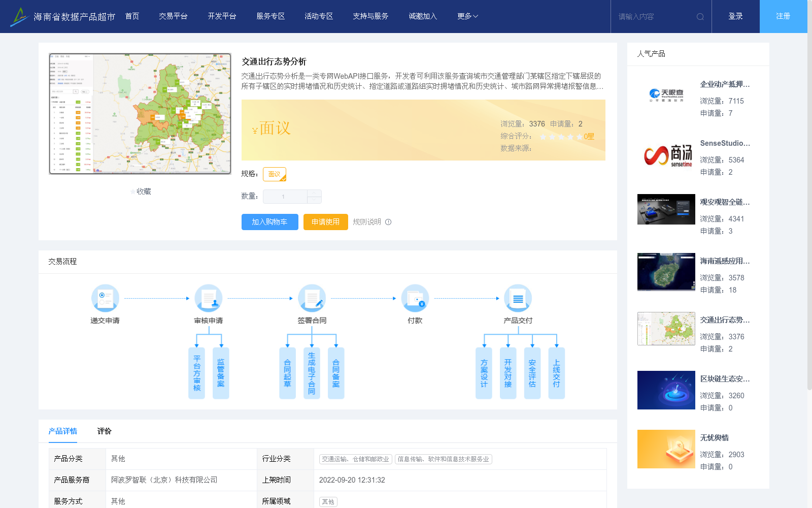Viewport: 812px width, 508px height.
Task: Open 交通出行态势 sidebar thumbnail
Action: [666, 329]
